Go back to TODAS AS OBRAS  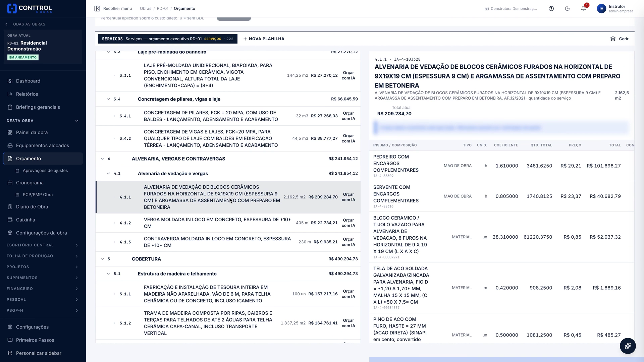click(x=25, y=24)
